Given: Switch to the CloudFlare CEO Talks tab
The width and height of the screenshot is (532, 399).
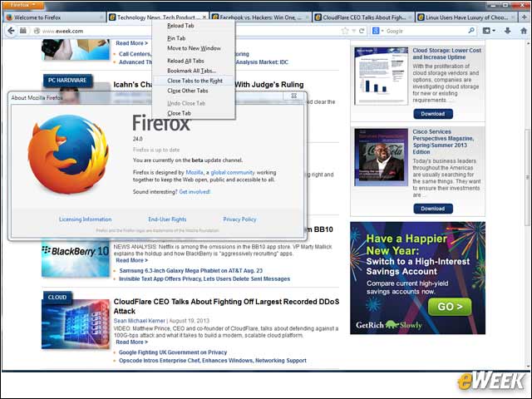Looking at the screenshot, I should click(x=363, y=17).
